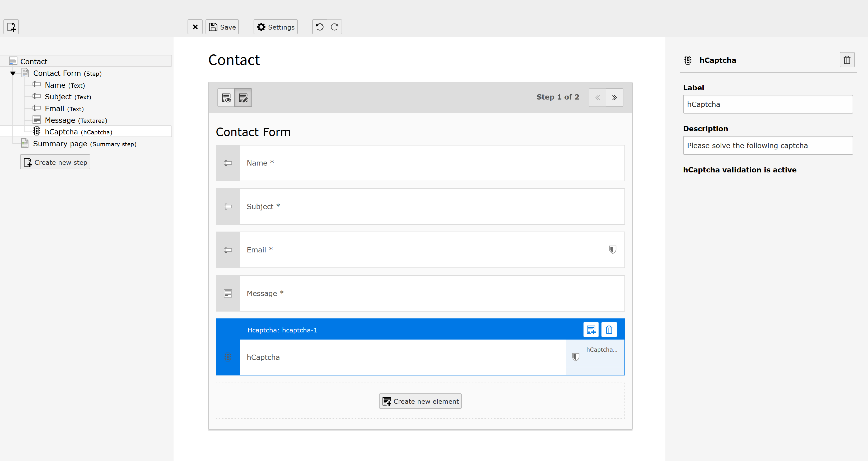Screen dimensions: 868x461
Task: Click the 'Step 1 of 2' indicator text
Action: pos(558,97)
